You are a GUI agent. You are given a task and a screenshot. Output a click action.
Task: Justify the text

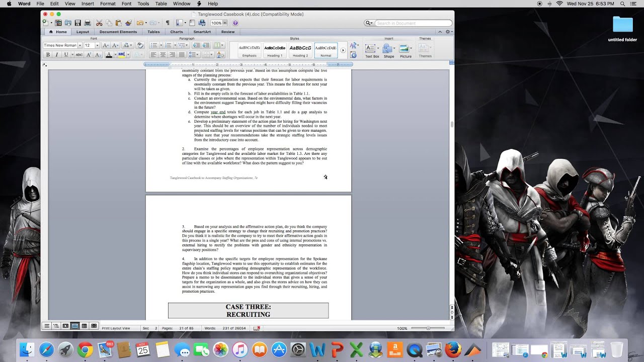pyautogui.click(x=182, y=54)
